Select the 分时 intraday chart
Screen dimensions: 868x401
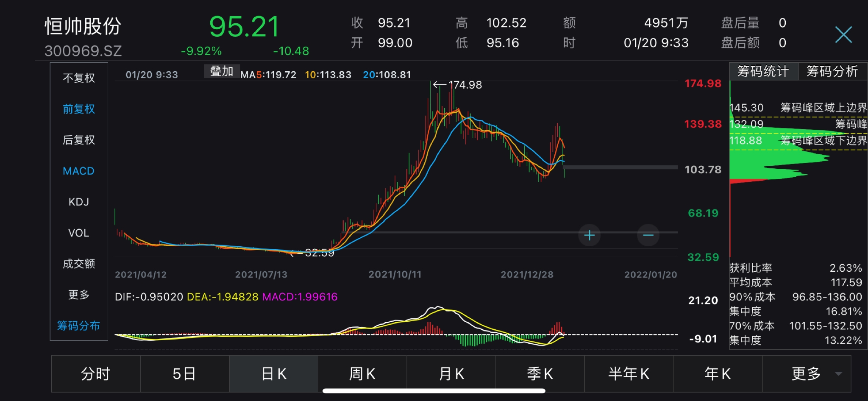coord(95,374)
